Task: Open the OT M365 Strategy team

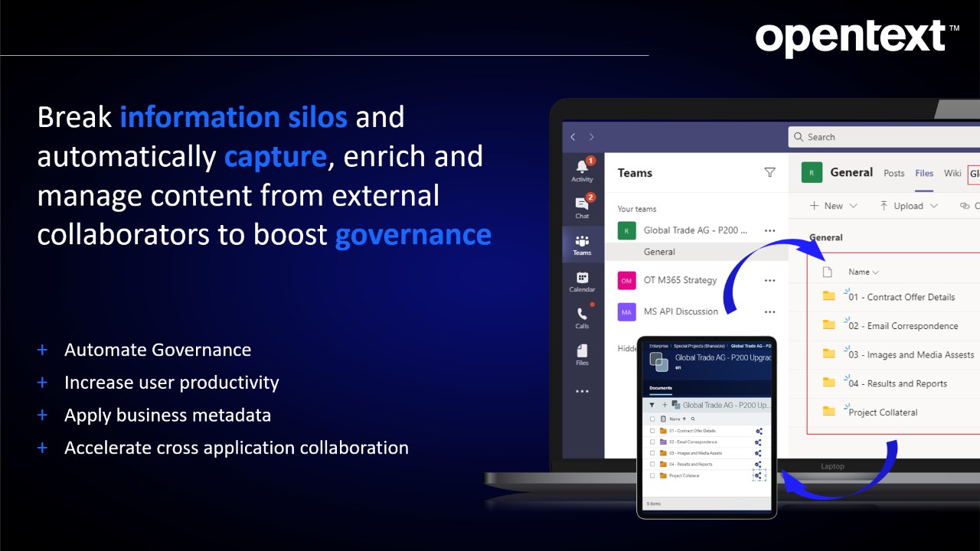Action: coord(680,281)
